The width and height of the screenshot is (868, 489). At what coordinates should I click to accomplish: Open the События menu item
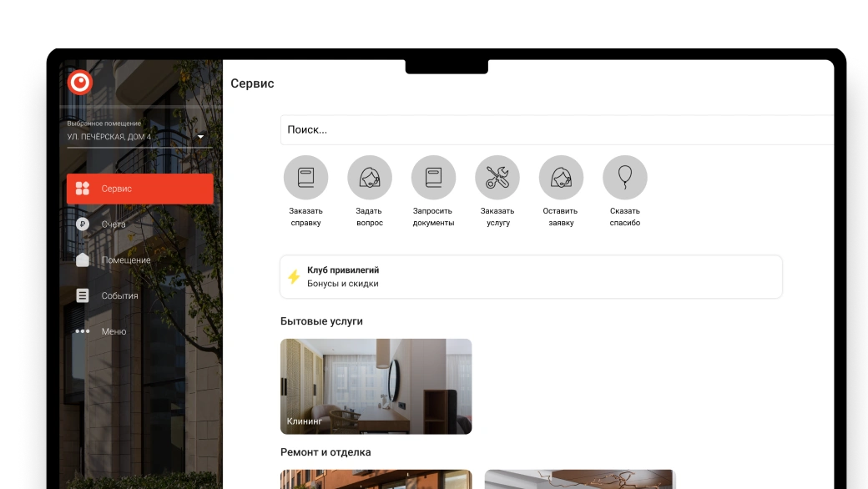pos(119,295)
